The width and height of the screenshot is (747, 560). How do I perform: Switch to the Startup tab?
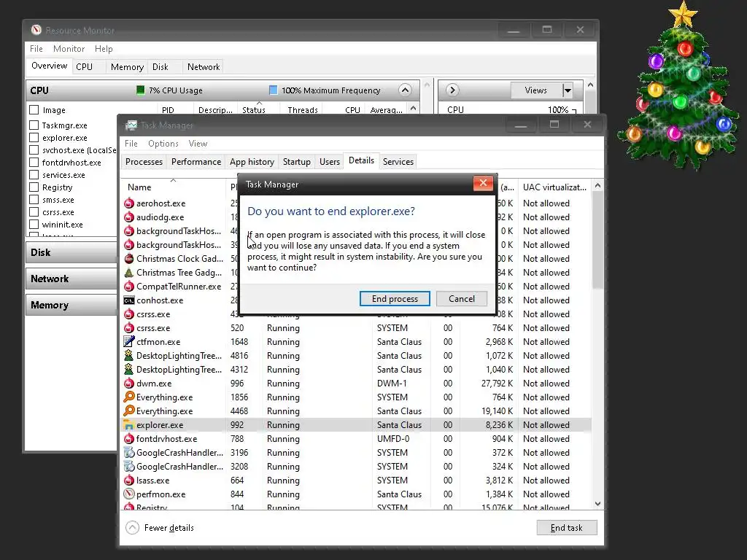tap(296, 162)
